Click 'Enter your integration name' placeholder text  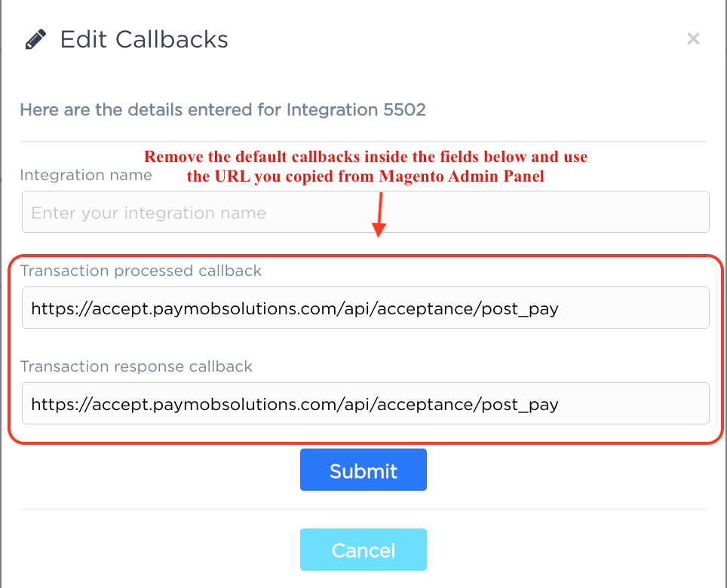pyautogui.click(x=149, y=213)
